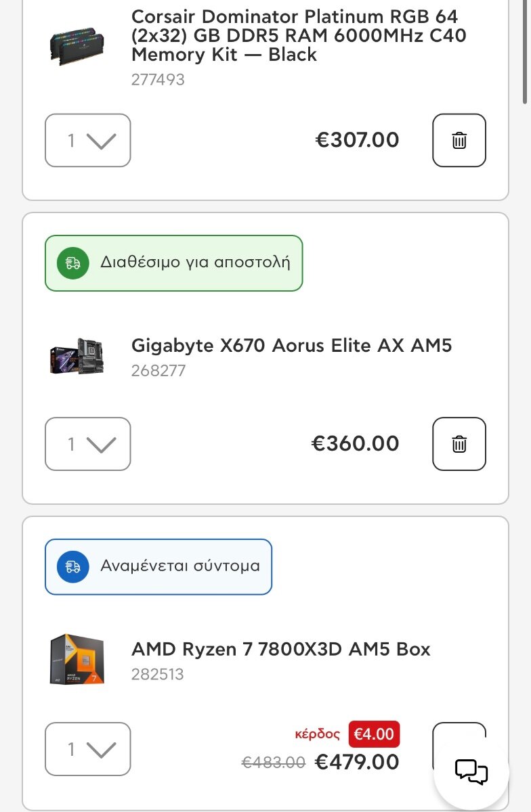Image resolution: width=531 pixels, height=812 pixels.
Task: Click the Διαθέσιμο για αποστολή availability badge
Action: 173,263
